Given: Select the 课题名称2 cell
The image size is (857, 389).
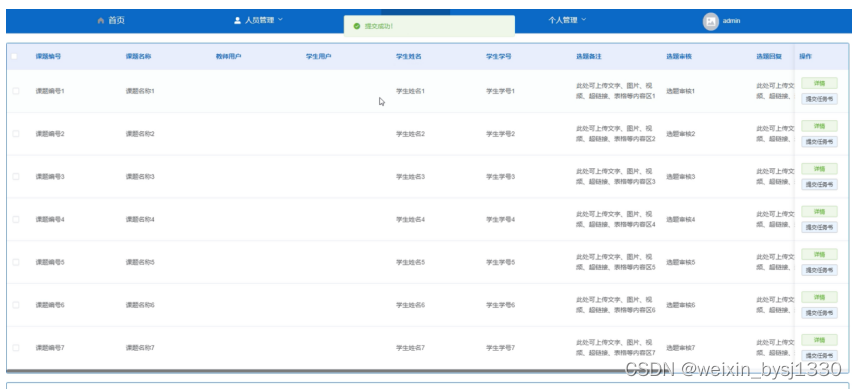Looking at the screenshot, I should coord(140,134).
